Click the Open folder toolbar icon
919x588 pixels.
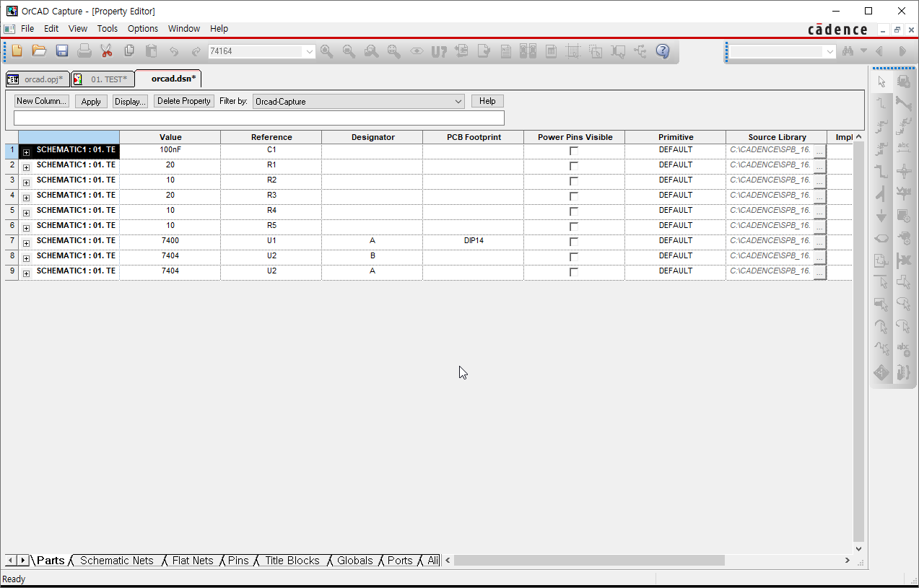[x=40, y=51]
